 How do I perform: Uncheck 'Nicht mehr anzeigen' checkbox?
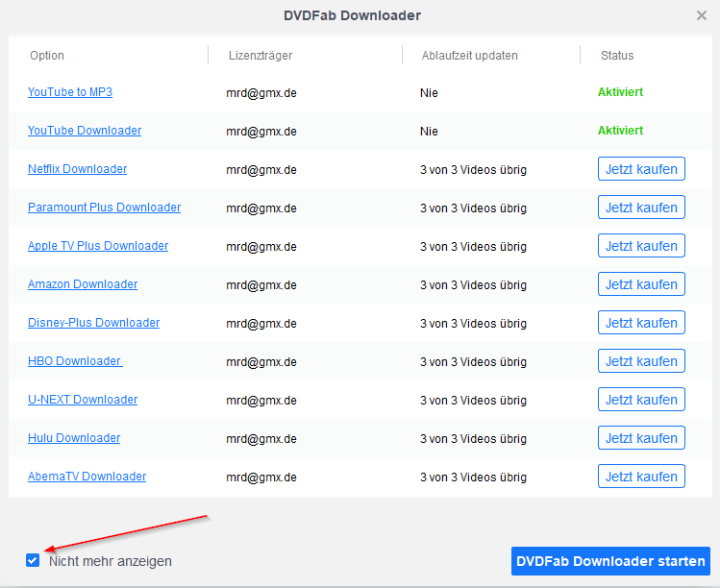tap(33, 560)
